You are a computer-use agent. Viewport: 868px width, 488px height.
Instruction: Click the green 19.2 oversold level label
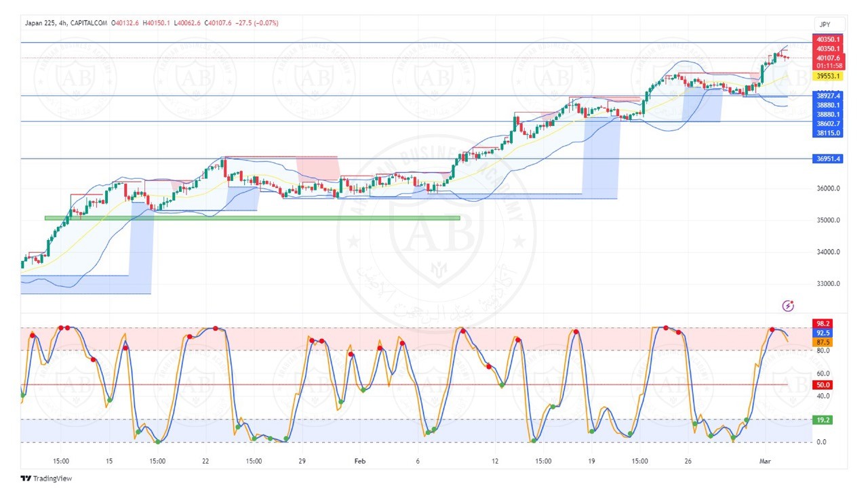[823, 420]
